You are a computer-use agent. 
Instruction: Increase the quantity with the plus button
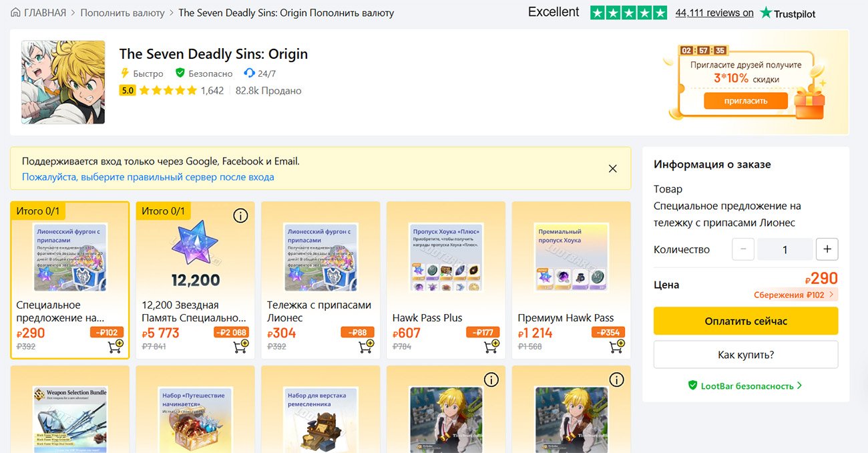click(827, 249)
